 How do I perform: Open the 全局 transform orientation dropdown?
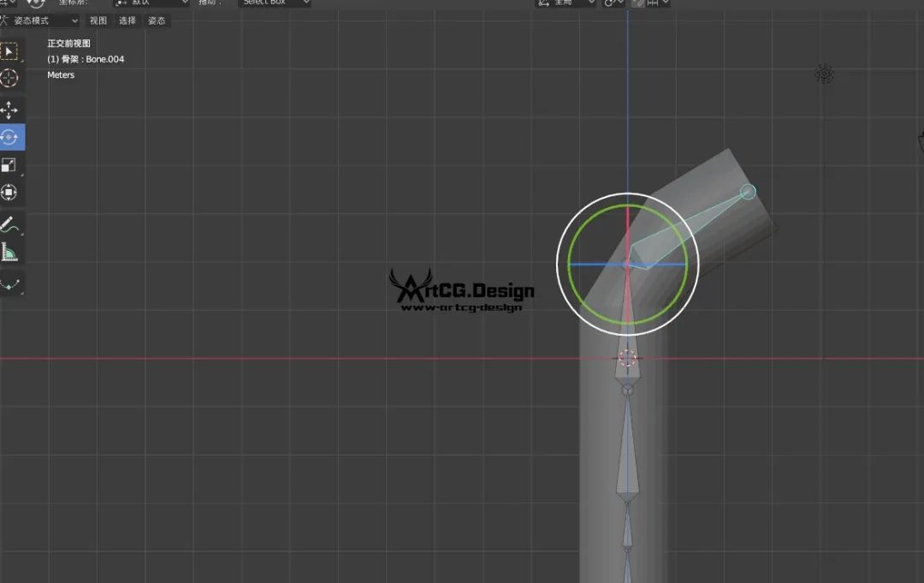tap(566, 3)
